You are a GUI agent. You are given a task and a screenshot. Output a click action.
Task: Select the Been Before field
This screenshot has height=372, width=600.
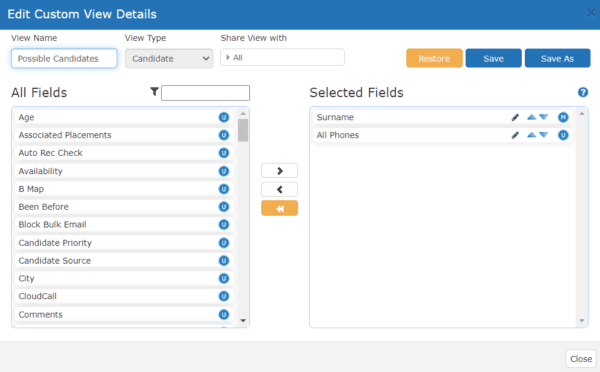coord(124,207)
